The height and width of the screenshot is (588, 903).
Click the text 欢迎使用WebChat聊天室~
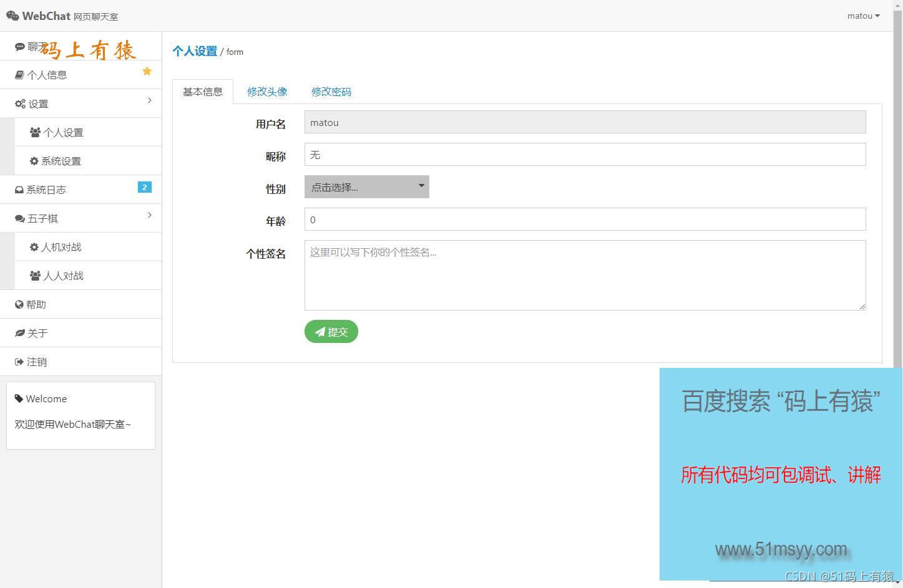pos(73,425)
